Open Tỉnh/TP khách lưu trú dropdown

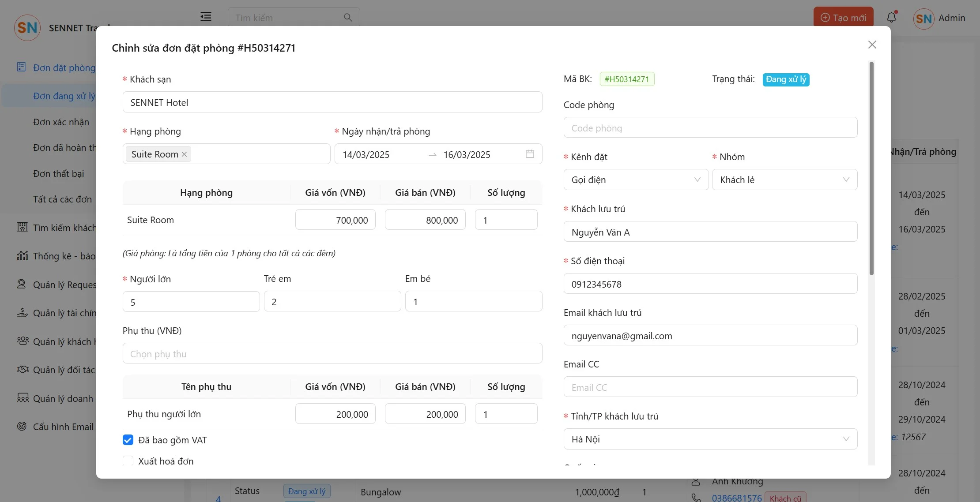[710, 439]
